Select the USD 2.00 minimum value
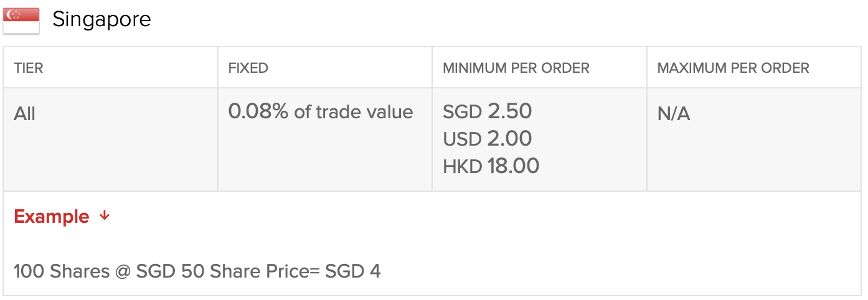This screenshot has width=868, height=300. pyautogui.click(x=487, y=139)
